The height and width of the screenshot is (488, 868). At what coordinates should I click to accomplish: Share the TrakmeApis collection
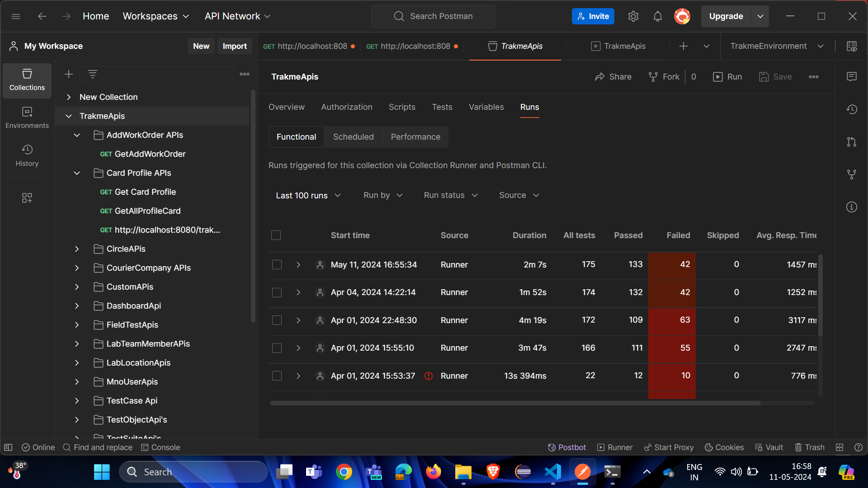click(613, 77)
